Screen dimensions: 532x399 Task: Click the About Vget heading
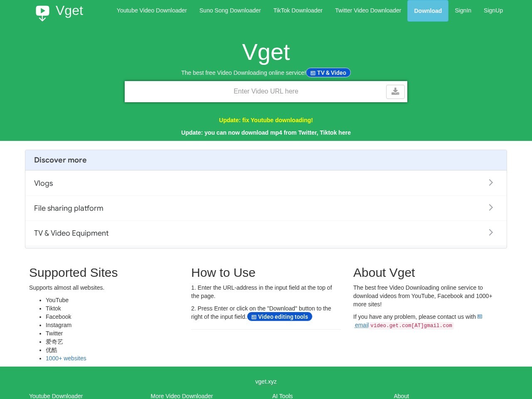click(384, 273)
